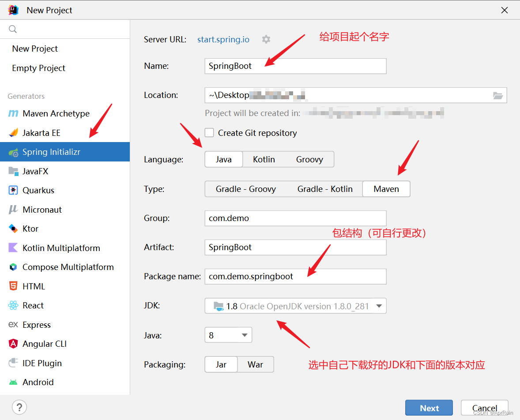Click the JavaFX icon
The height and width of the screenshot is (420, 520).
13,171
